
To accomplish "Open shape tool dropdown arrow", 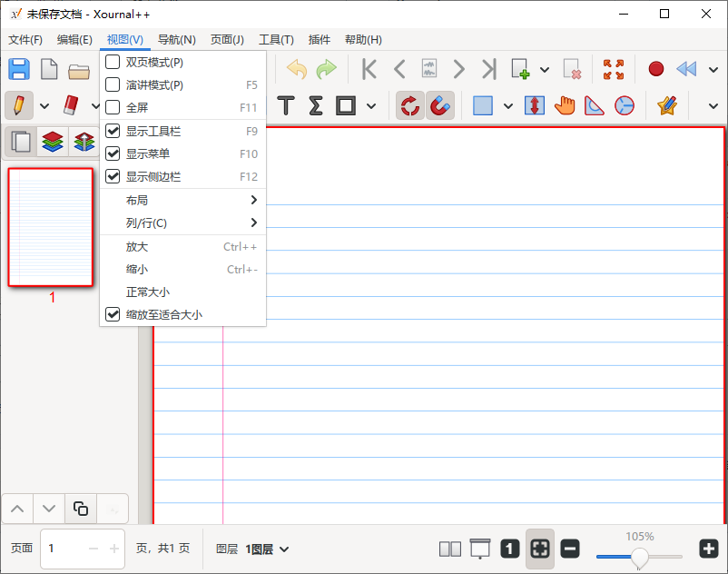I will 371,106.
